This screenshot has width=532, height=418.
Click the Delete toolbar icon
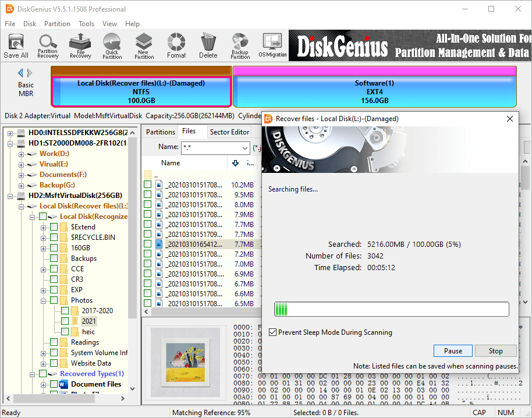(208, 46)
